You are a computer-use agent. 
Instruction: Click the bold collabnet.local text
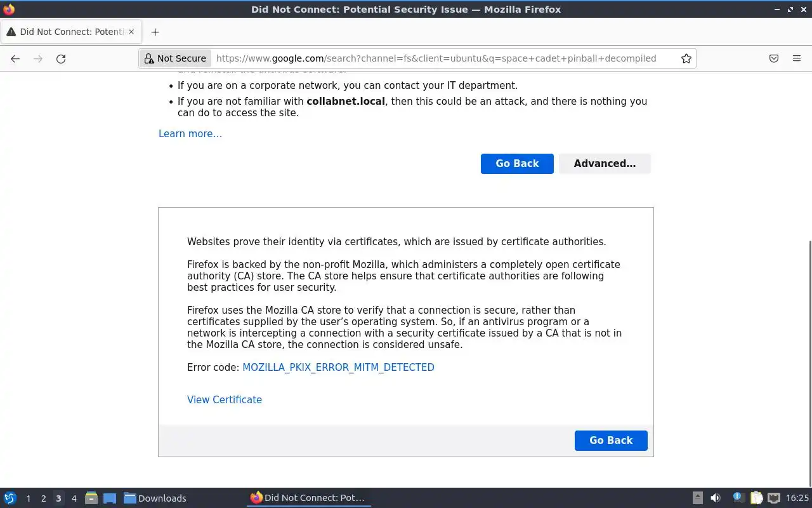point(346,101)
